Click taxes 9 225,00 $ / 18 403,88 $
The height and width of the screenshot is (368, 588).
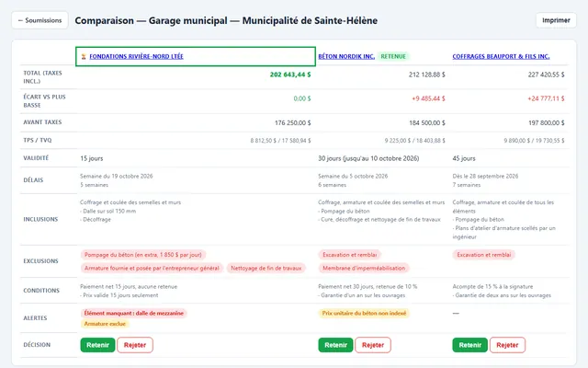[414, 141]
